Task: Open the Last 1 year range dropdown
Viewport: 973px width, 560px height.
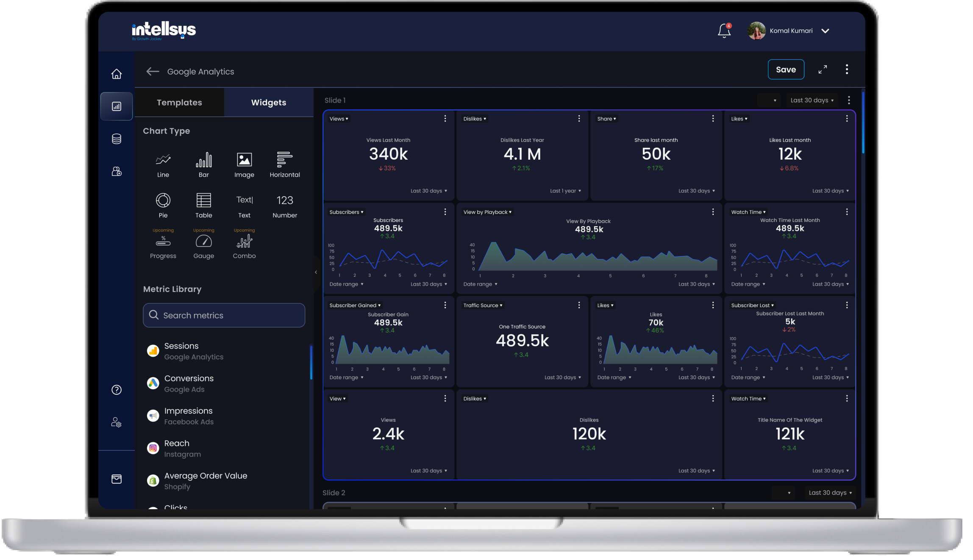Action: [x=565, y=191]
